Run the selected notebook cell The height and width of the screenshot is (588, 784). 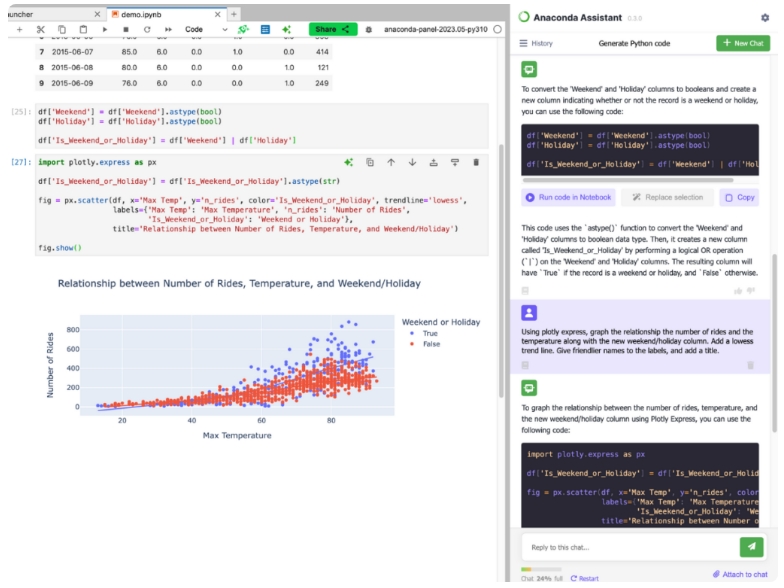click(105, 30)
